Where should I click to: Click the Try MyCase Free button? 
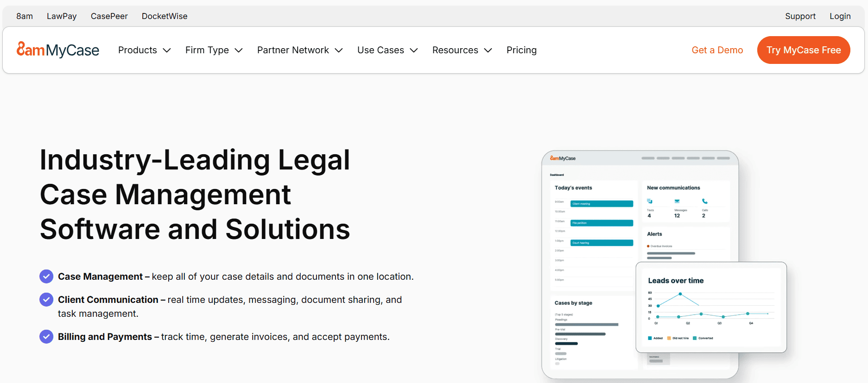[x=804, y=50]
